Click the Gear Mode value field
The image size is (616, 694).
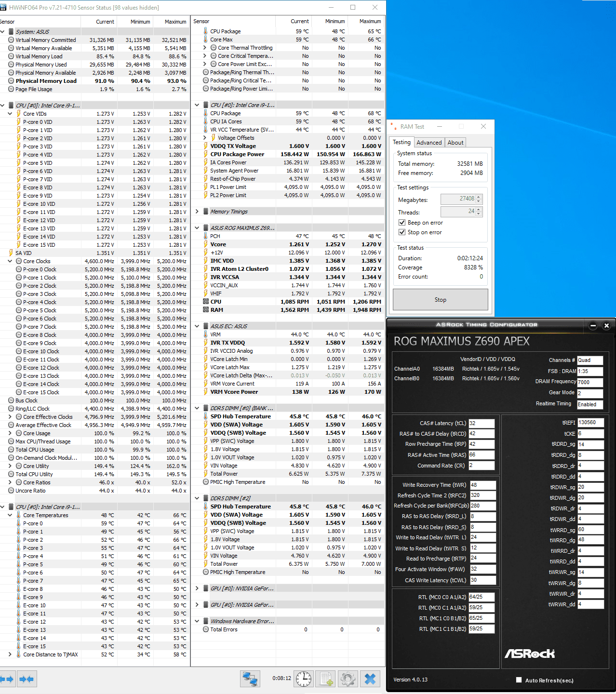[x=590, y=393]
